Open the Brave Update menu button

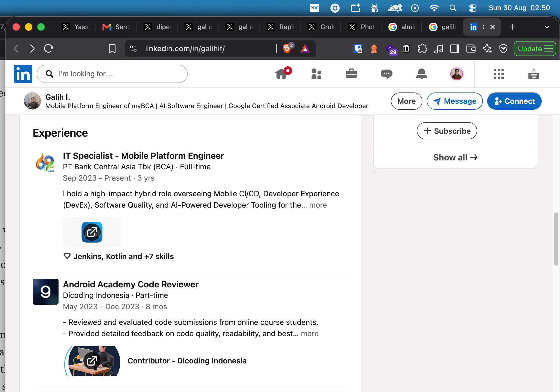point(535,49)
